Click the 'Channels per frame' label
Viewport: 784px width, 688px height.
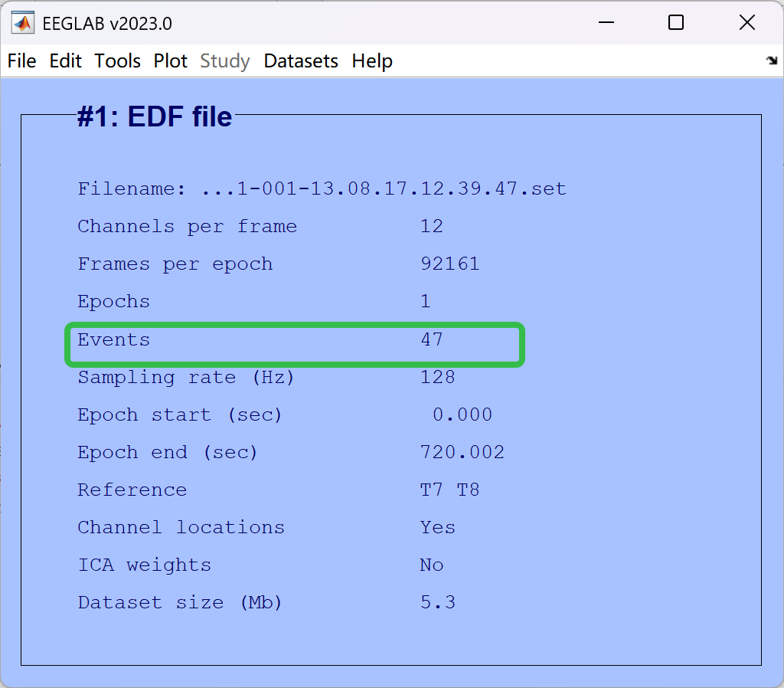pyautogui.click(x=188, y=227)
